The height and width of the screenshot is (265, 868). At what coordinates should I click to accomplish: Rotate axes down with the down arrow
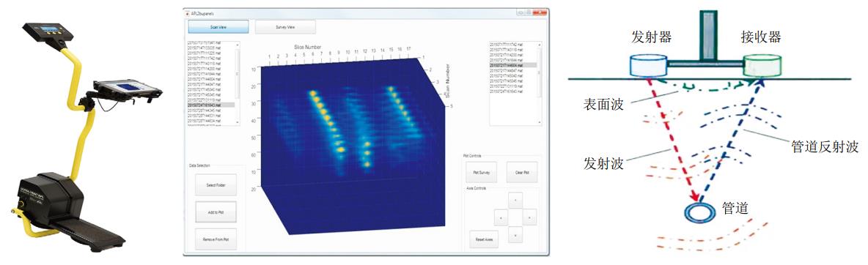pyautogui.click(x=515, y=235)
